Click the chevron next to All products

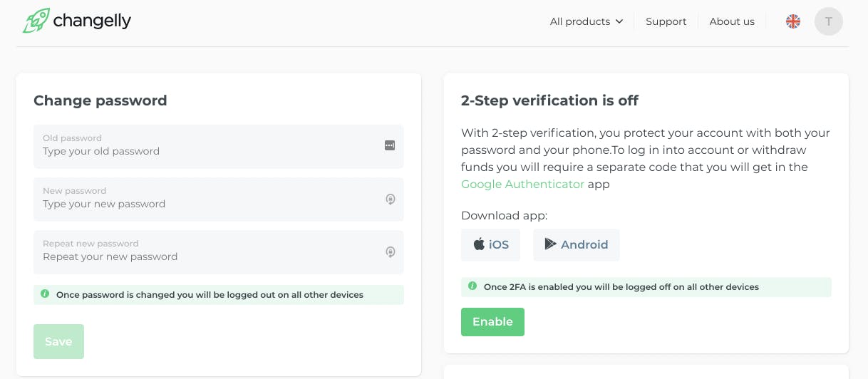[x=619, y=21]
